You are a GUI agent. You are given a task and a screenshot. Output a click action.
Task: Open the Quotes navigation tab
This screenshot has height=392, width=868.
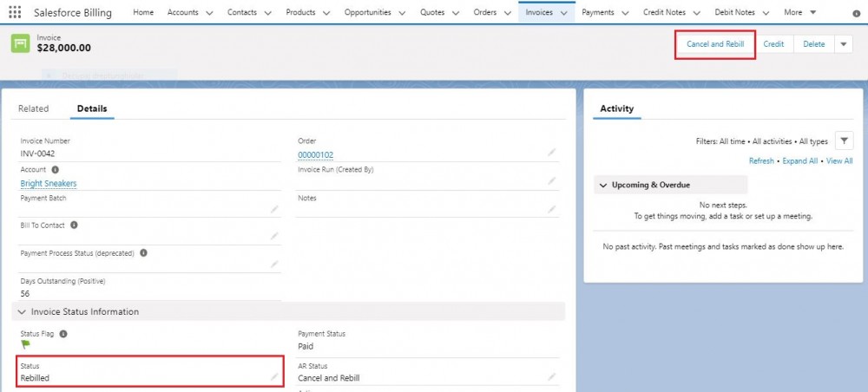pos(431,12)
